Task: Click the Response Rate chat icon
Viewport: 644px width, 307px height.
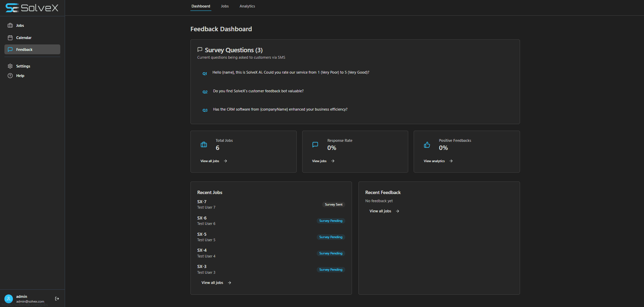Action: pyautogui.click(x=315, y=145)
